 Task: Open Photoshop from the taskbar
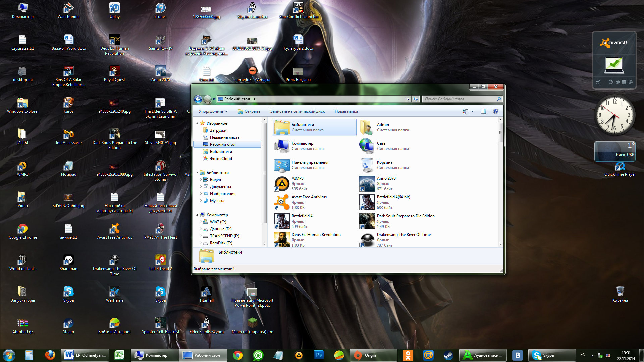click(x=319, y=355)
